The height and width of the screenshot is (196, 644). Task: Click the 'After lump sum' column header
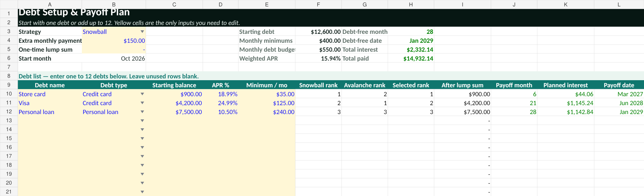click(463, 85)
